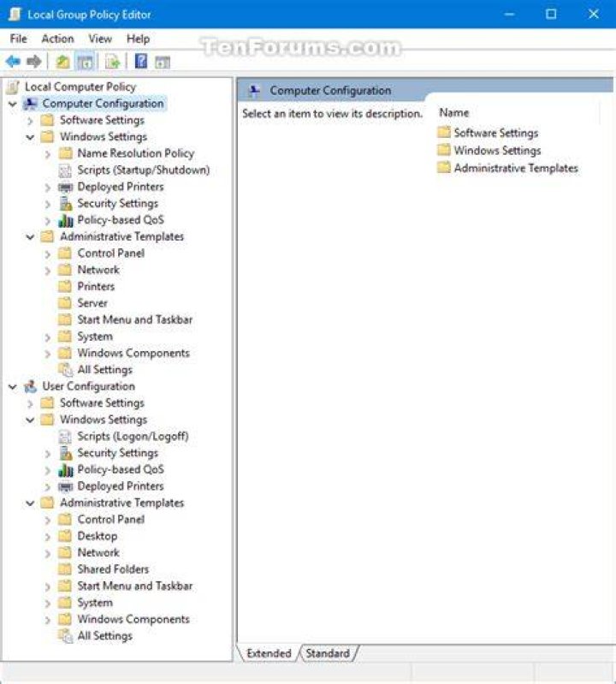Image resolution: width=616 pixels, height=684 pixels.
Task: Toggle the Show/Hide Action Pane icon
Action: (163, 62)
